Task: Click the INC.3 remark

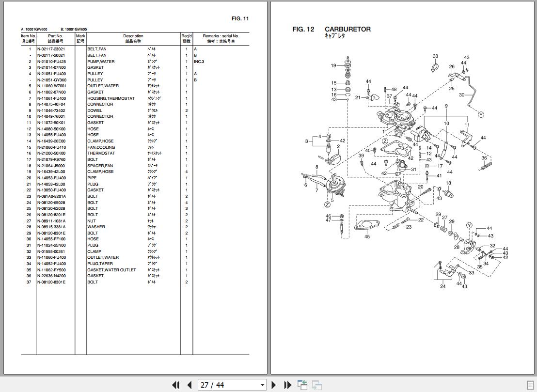Action: coord(199,62)
